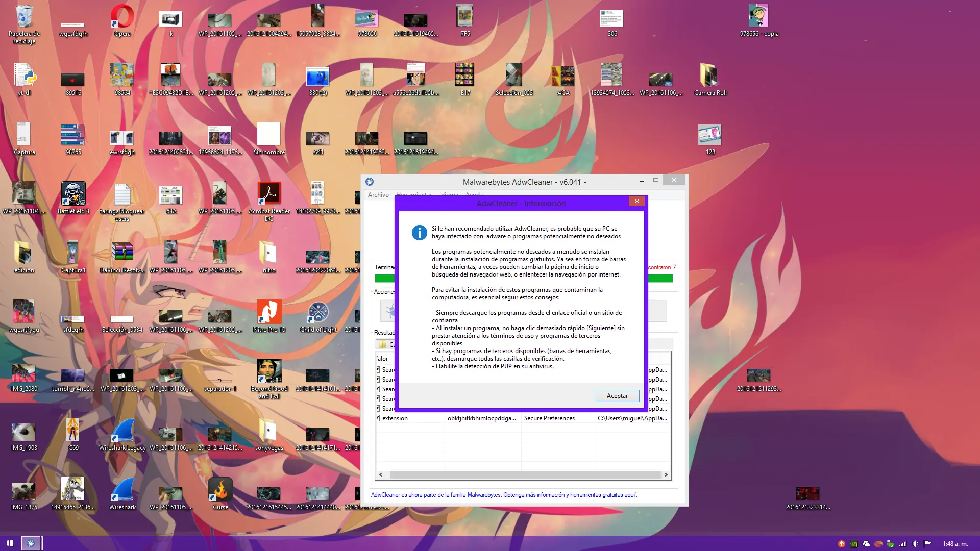Viewport: 980px width, 551px height.
Task: Launch the Nitro Pro 10 shortcut
Action: coord(269,316)
